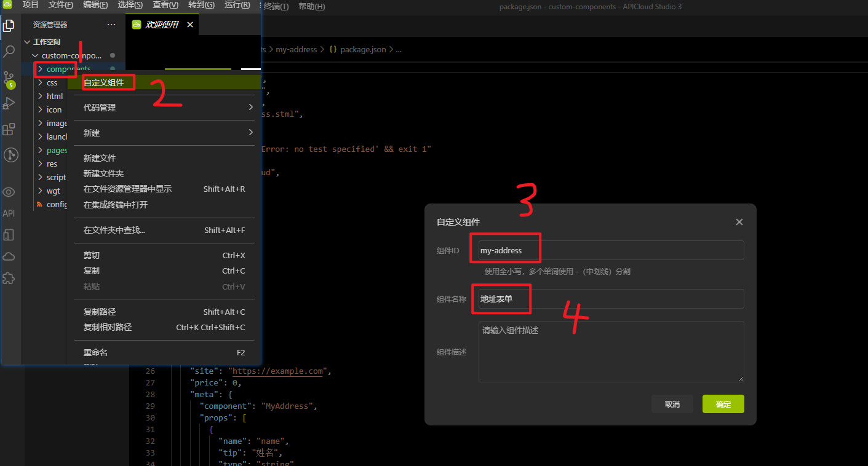Screen dimensions: 868x466
Task: Open the 查看(V) menu
Action: click(x=165, y=5)
